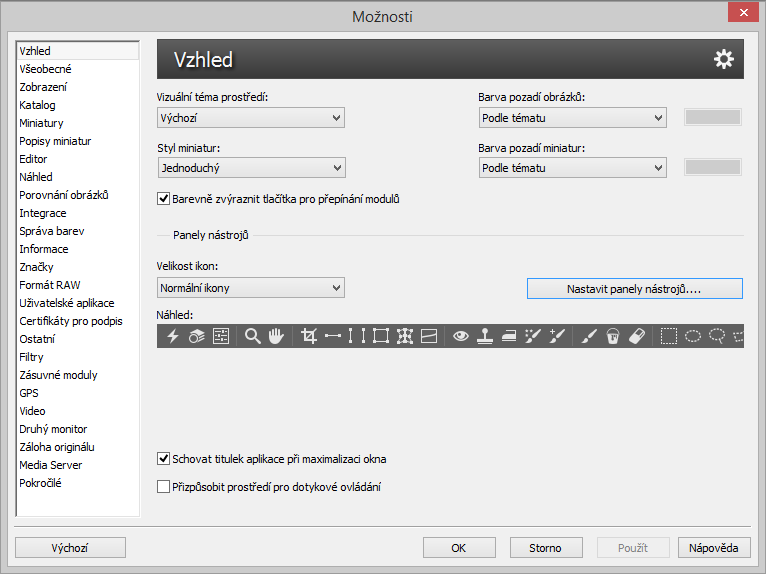Enable Přizpůsobit prostředí pro dotykové ovládání
766x574 pixels.
(x=165, y=487)
